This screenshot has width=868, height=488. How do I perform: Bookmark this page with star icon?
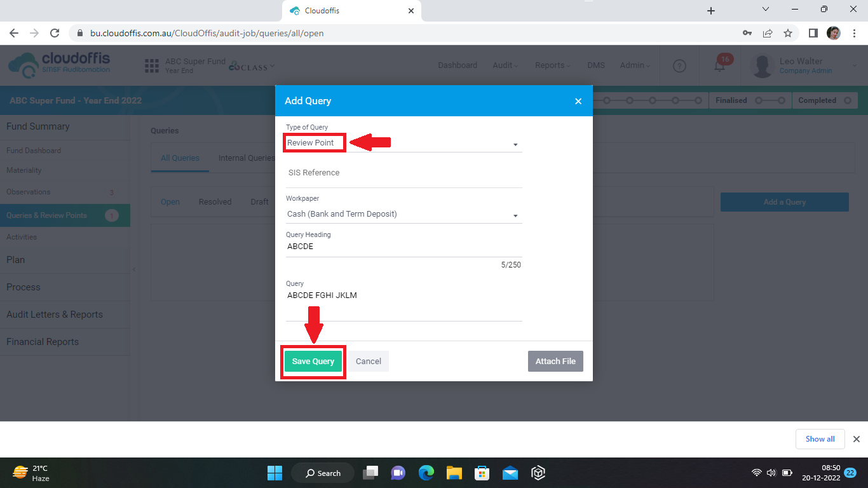click(x=788, y=33)
